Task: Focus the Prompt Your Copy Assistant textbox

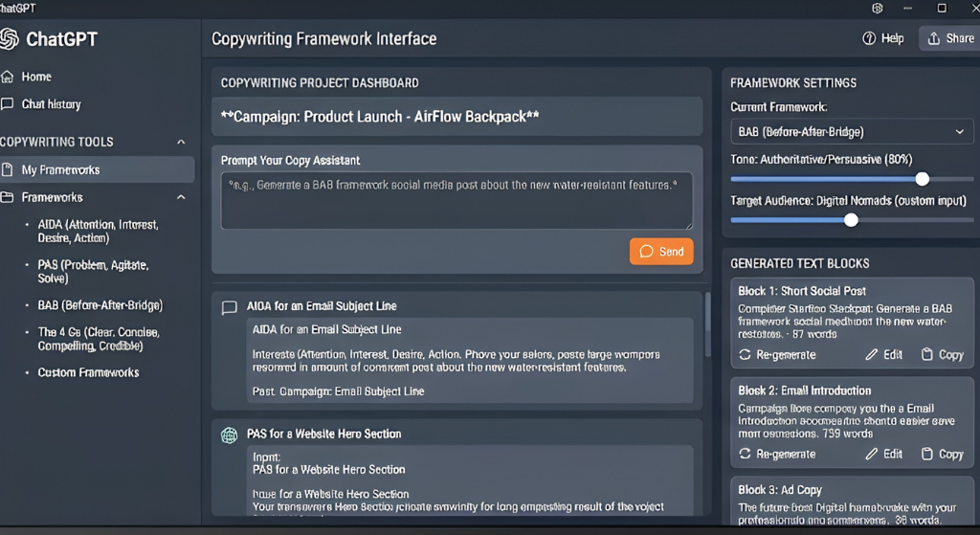Action: click(x=457, y=201)
